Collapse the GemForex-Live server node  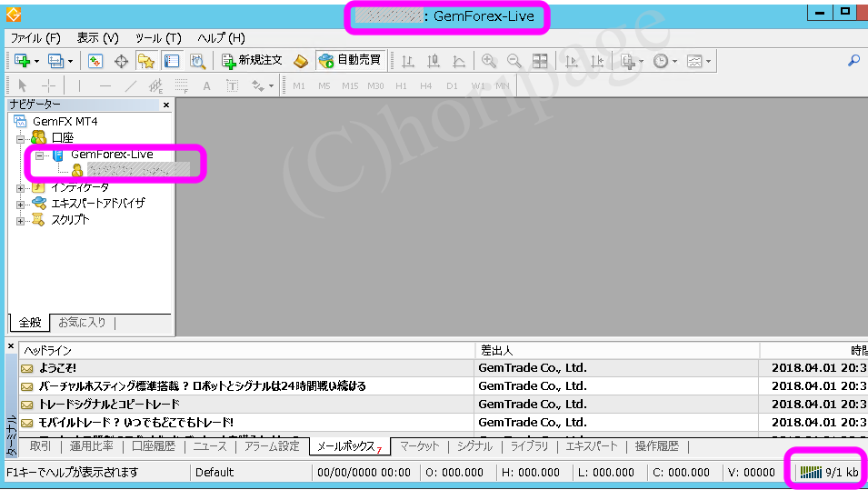click(39, 155)
